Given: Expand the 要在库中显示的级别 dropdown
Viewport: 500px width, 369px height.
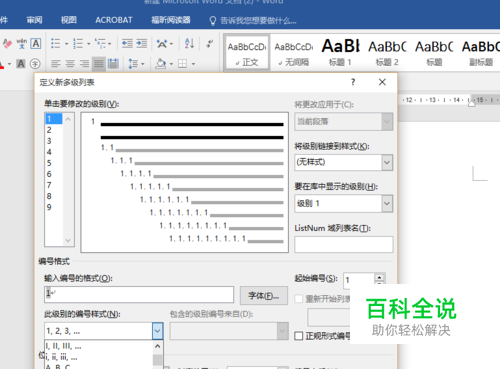Looking at the screenshot, I should (x=387, y=203).
